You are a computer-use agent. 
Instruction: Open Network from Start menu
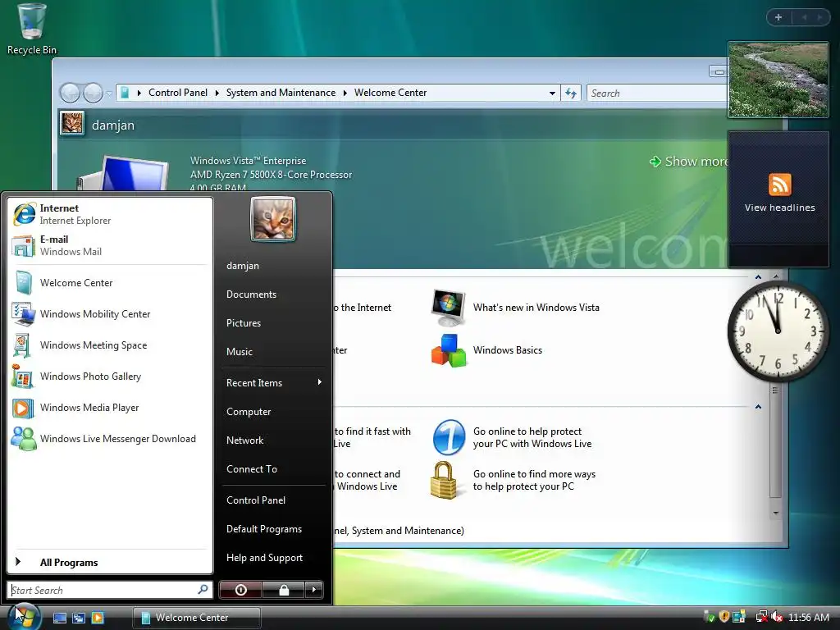273,441
